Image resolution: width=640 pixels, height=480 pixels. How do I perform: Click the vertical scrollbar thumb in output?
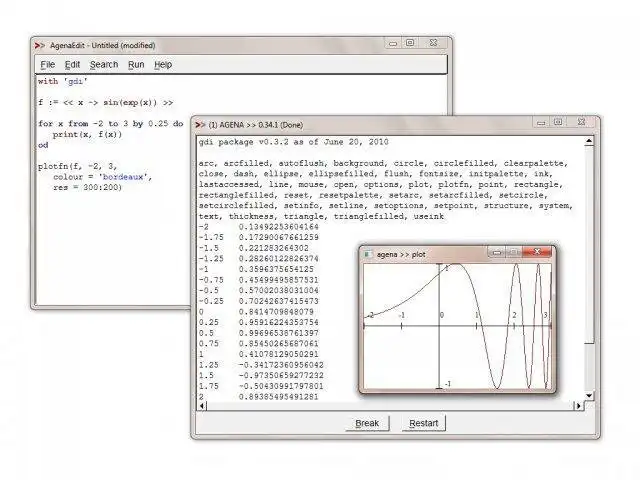click(589, 244)
